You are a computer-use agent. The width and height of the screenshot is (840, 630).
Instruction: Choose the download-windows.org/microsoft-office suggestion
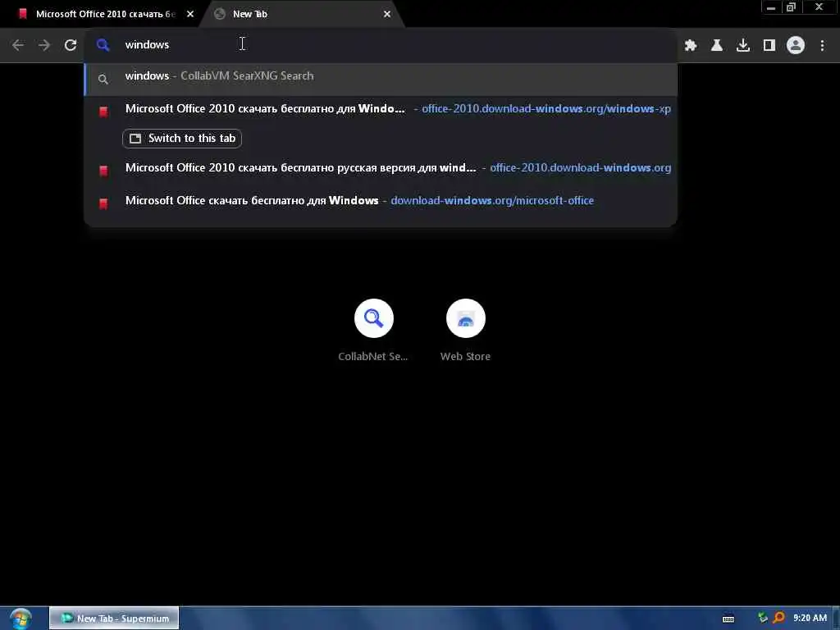[381, 201]
